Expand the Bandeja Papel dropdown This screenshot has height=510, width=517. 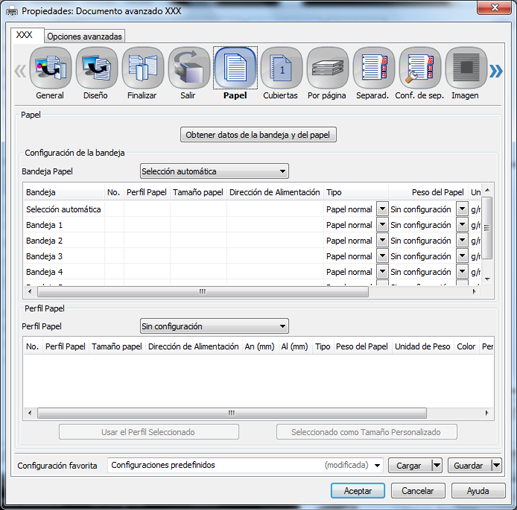pyautogui.click(x=214, y=171)
